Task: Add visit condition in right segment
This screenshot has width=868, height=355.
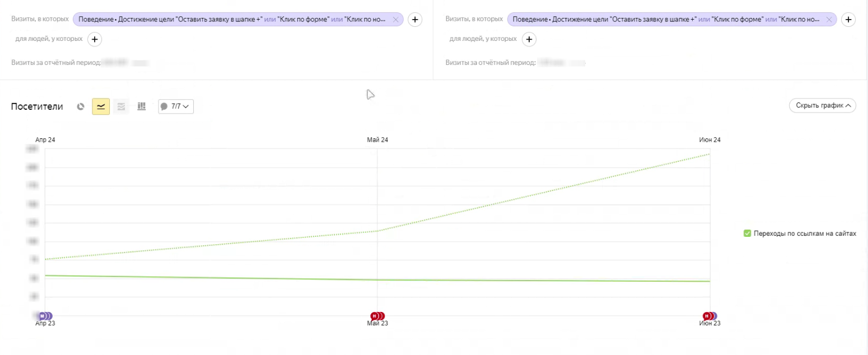Action: pos(848,20)
